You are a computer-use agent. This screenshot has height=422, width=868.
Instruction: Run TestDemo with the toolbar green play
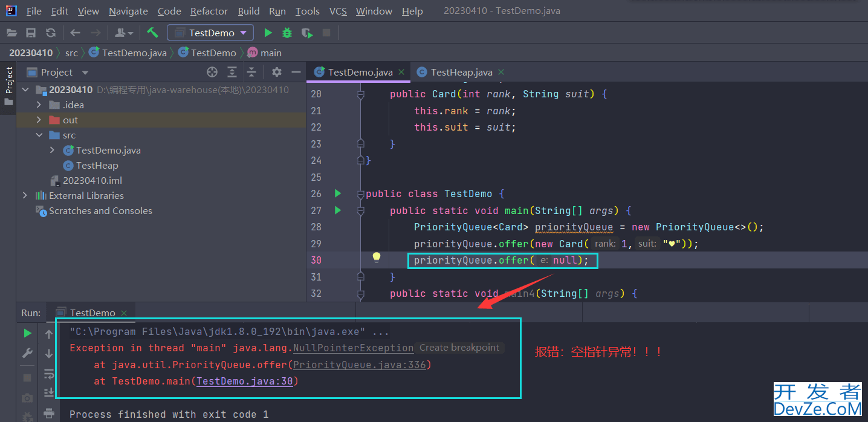click(x=268, y=33)
